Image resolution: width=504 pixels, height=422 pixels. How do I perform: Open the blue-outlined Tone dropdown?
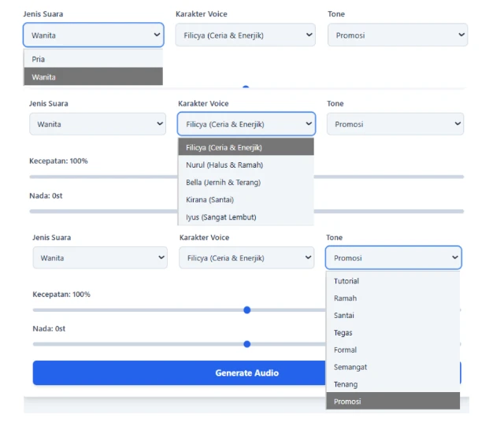coord(393,257)
